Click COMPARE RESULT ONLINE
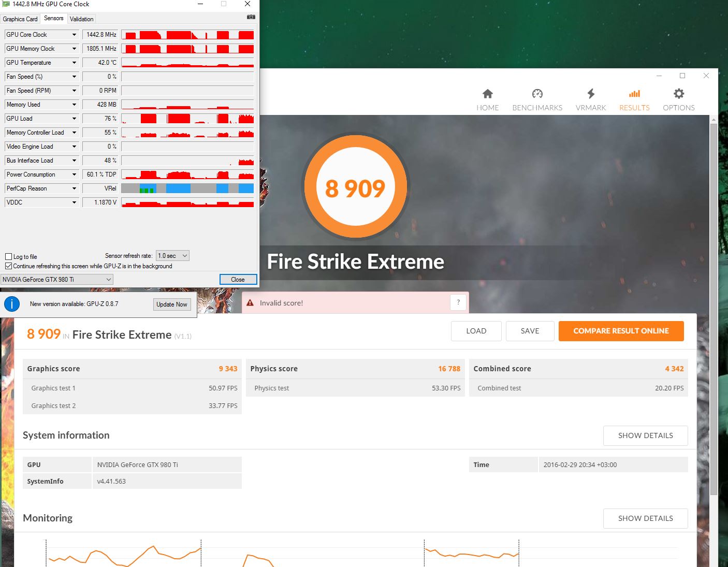The width and height of the screenshot is (728, 567). tap(621, 331)
